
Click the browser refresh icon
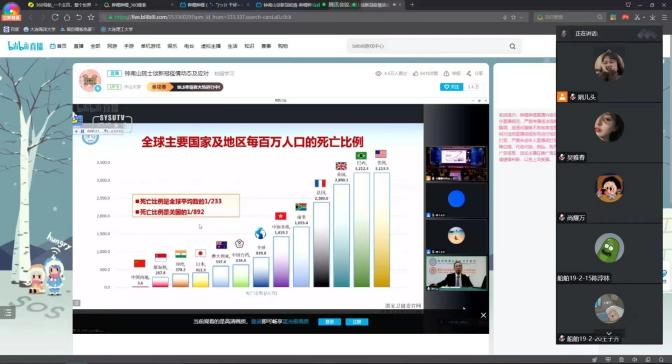click(x=55, y=17)
